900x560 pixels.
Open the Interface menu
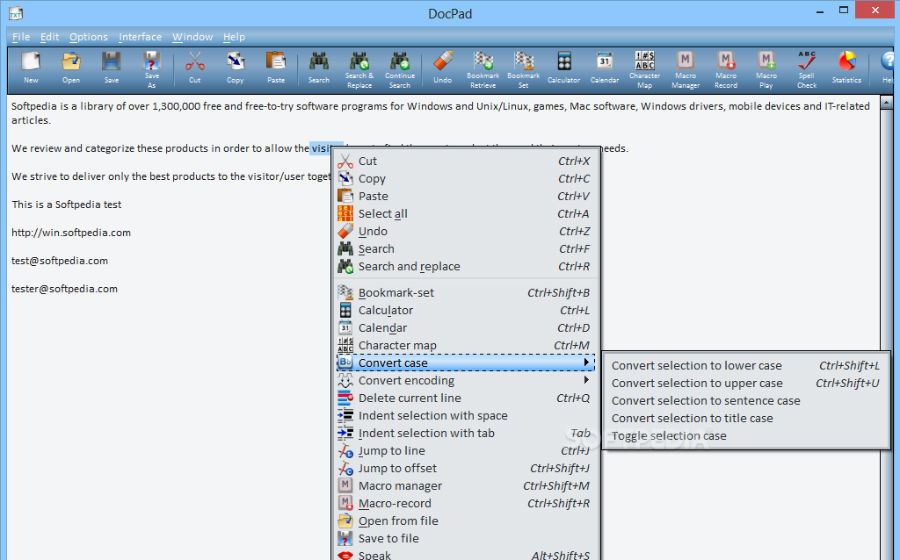click(x=140, y=37)
